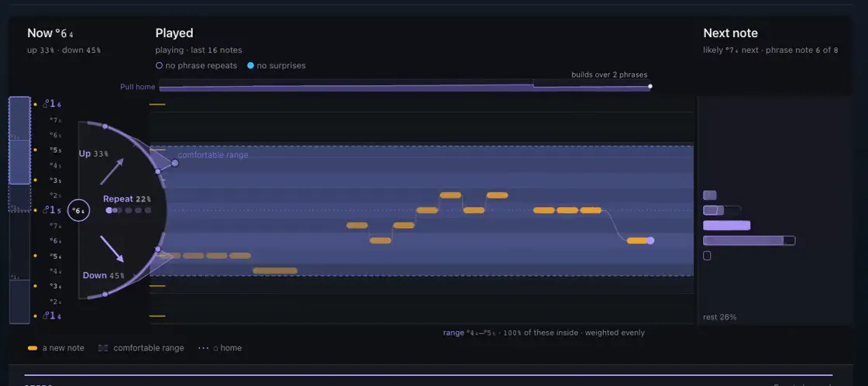Click the °2₅ next-note probability bar
The image size is (868, 386).
tap(710, 195)
